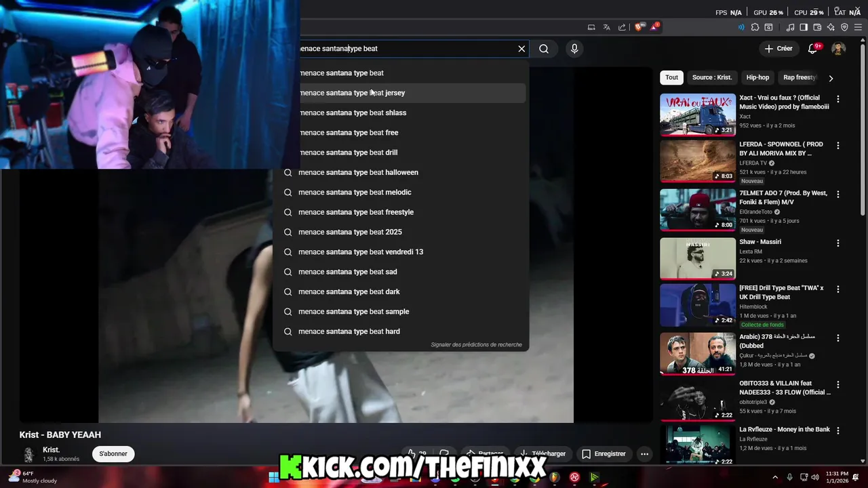Image resolution: width=868 pixels, height=488 pixels.
Task: Choose suggestion ending in beat jersey
Action: (x=400, y=93)
